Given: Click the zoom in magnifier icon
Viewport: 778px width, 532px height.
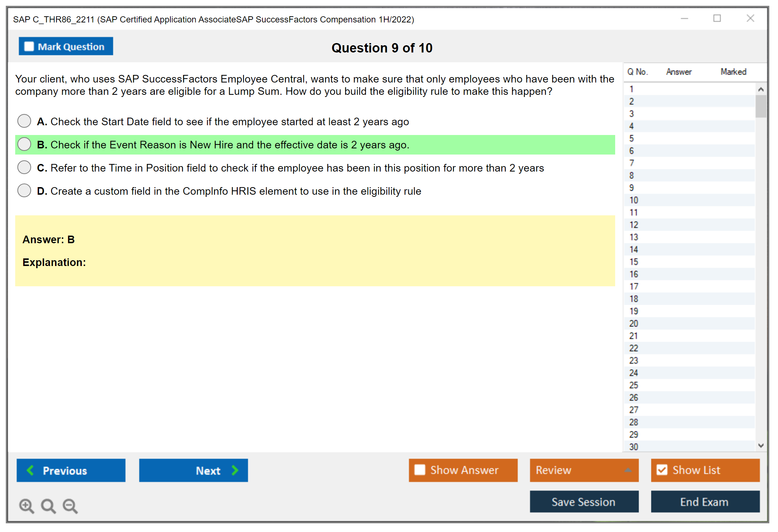Looking at the screenshot, I should [26, 506].
